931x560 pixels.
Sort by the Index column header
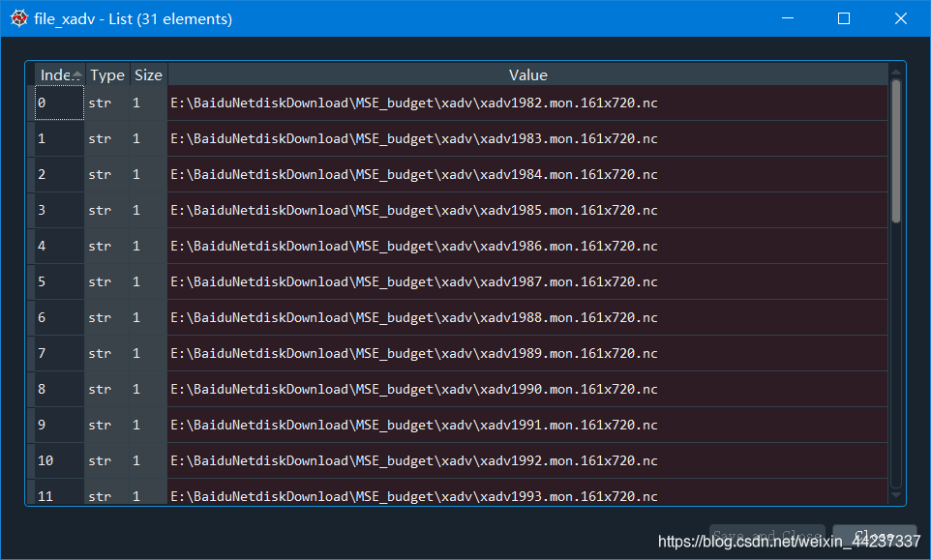click(60, 74)
